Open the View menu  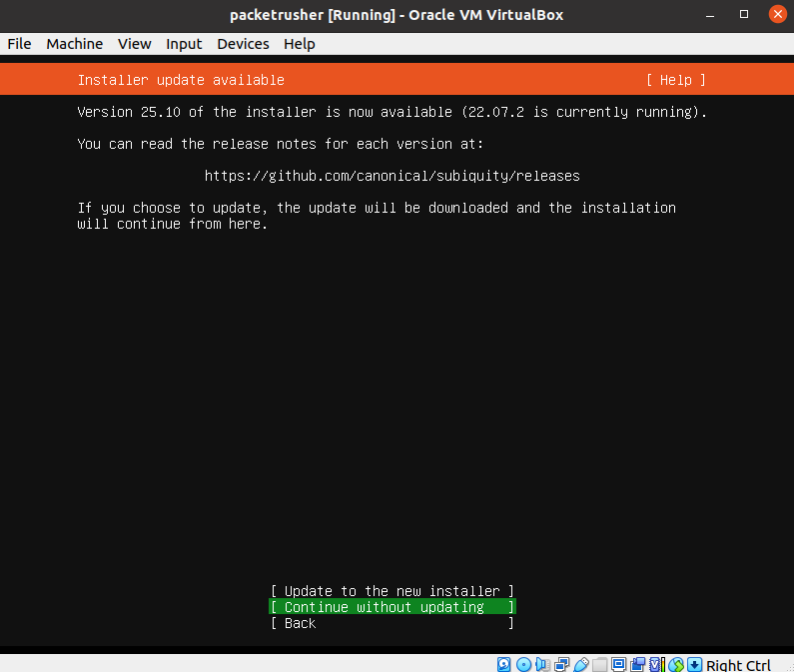(x=134, y=44)
